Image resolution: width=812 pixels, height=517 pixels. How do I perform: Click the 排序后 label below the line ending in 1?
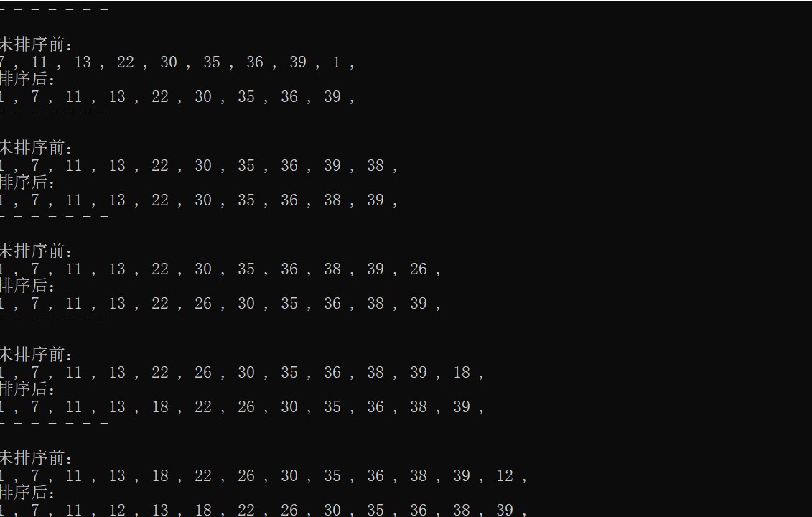click(27, 79)
